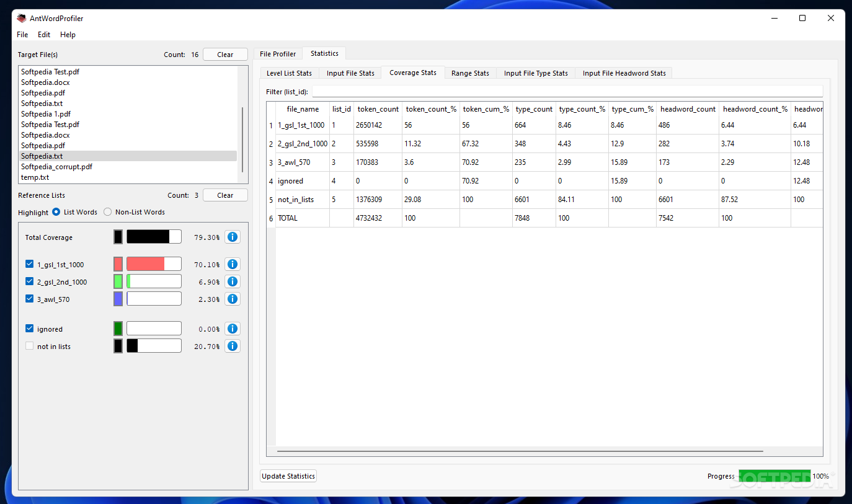
Task: Select Softpedia_corrupt.pdf in target files
Action: tap(127, 167)
